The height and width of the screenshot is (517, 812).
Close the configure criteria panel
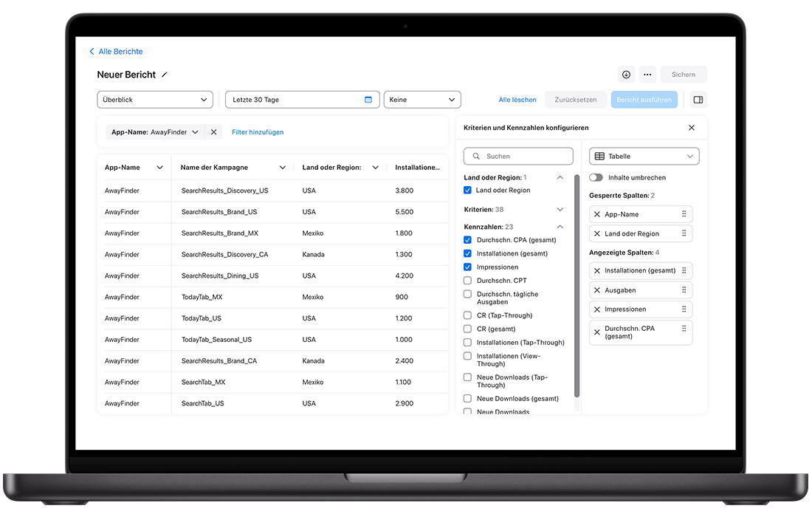coord(692,128)
